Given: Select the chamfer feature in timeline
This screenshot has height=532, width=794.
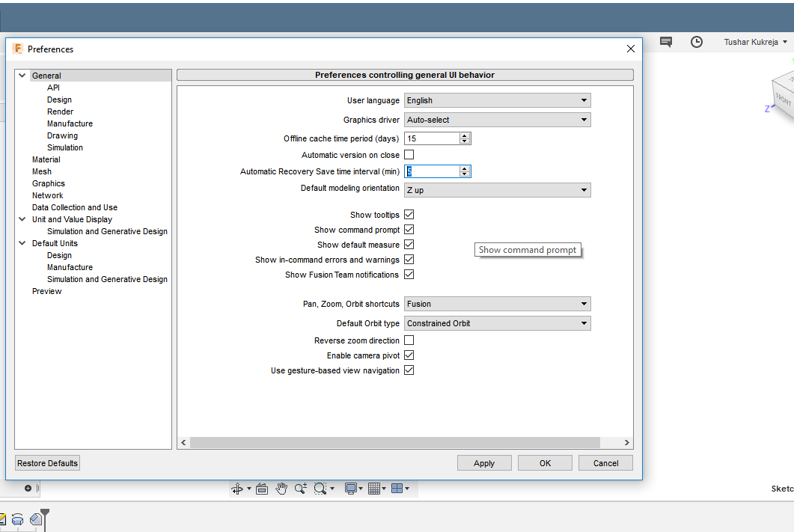Looking at the screenshot, I should [x=35, y=519].
